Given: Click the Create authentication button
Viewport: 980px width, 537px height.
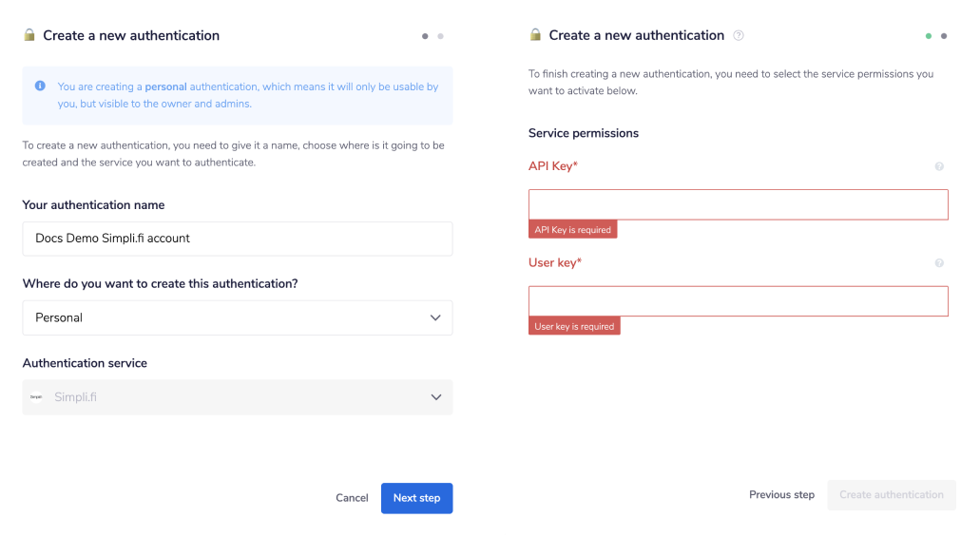Looking at the screenshot, I should point(891,495).
